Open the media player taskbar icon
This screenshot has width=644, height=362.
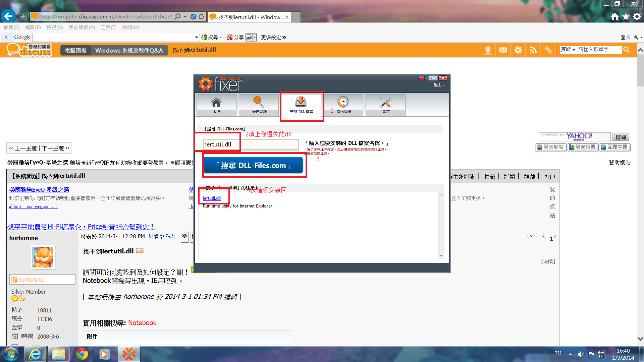(105, 354)
